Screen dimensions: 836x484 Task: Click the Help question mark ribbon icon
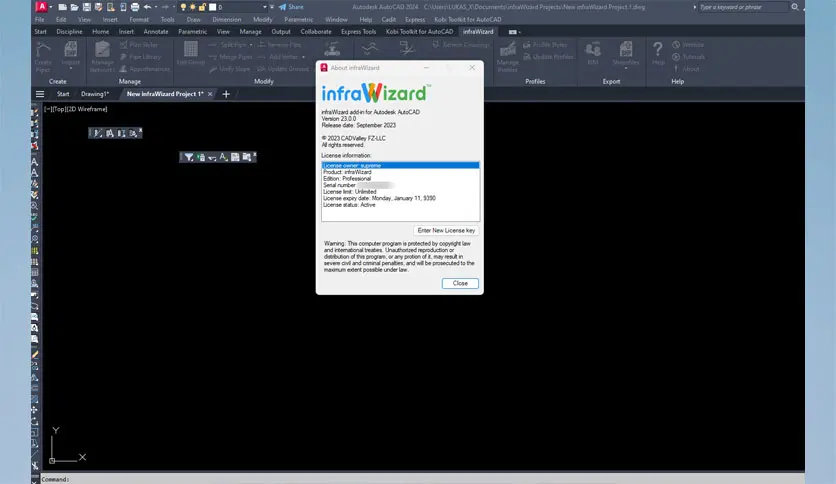click(658, 53)
